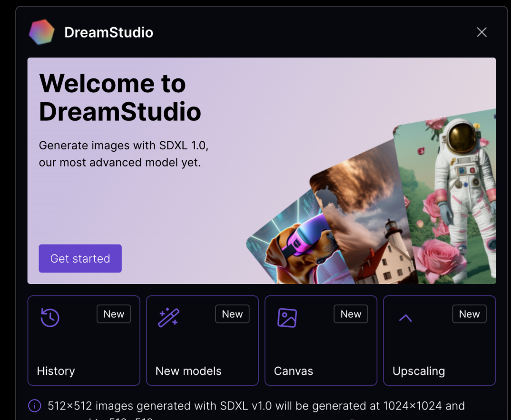The height and width of the screenshot is (420, 511).
Task: Close the DreamStudio welcome dialog
Action: 482,32
